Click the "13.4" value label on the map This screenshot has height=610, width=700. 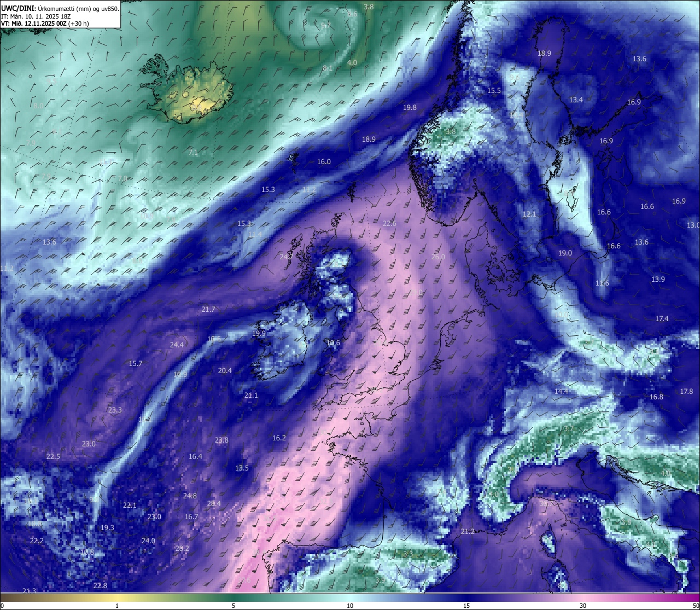pyautogui.click(x=576, y=100)
